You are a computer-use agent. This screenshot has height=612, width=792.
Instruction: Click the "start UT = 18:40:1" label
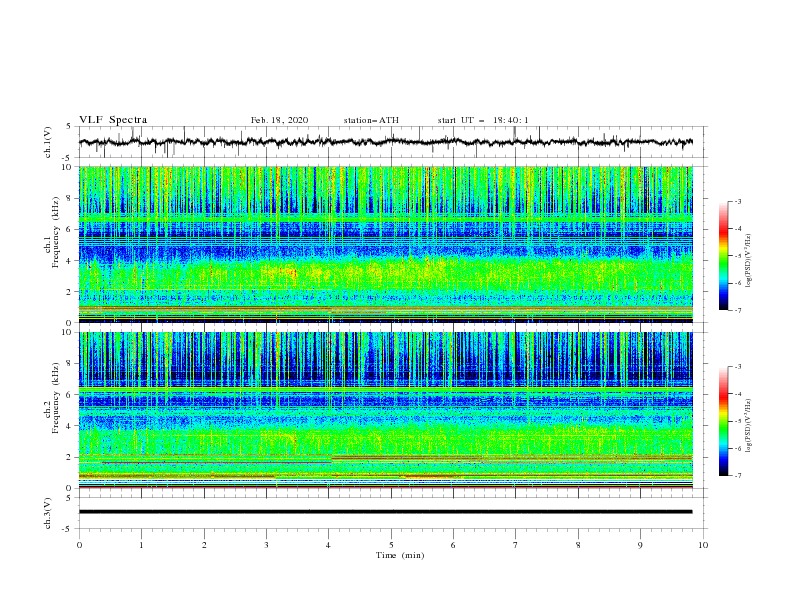click(483, 120)
